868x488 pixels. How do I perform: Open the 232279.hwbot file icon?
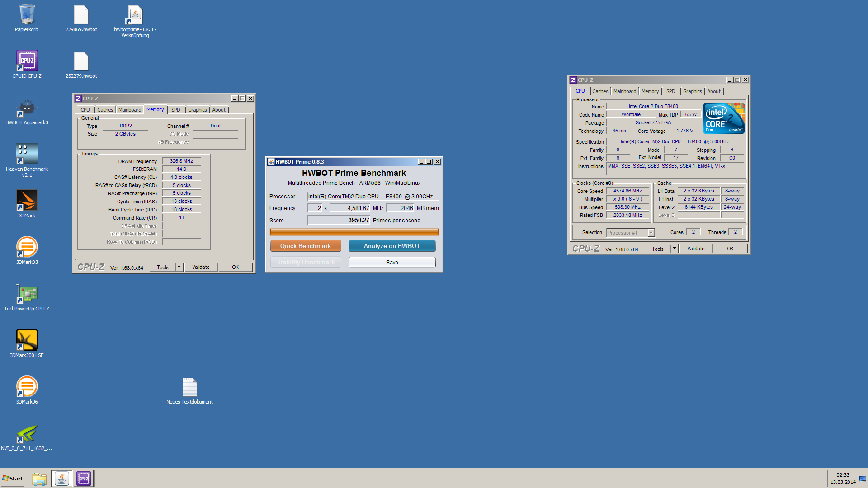click(x=81, y=65)
